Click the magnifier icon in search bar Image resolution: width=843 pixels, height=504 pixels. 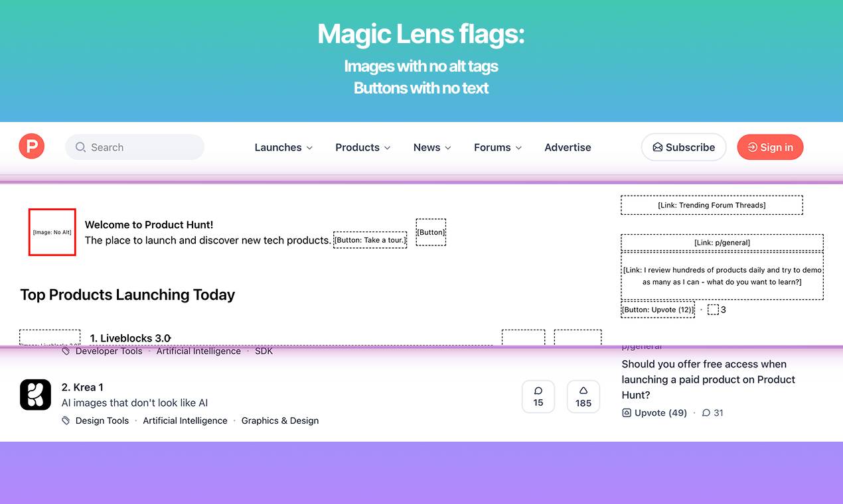pyautogui.click(x=80, y=147)
